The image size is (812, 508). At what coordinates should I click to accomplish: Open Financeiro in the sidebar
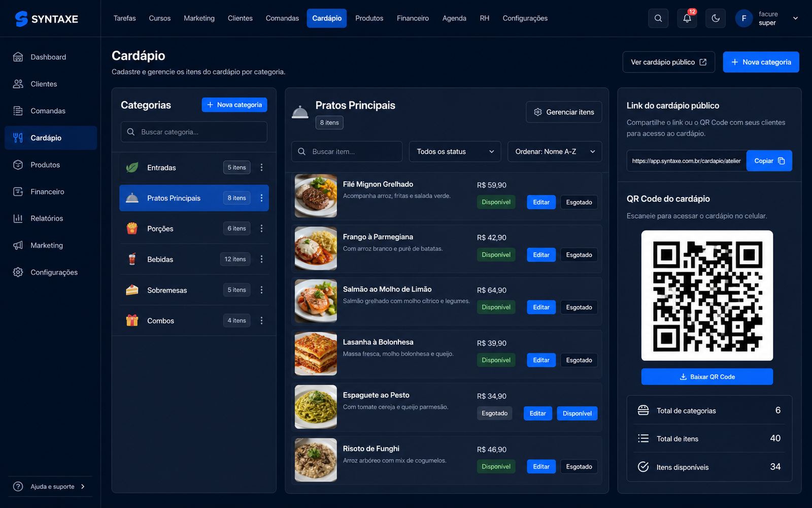tap(51, 192)
